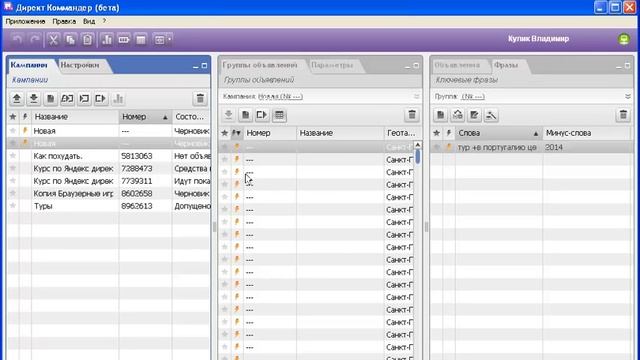The image size is (640, 360).
Task: Delete the key phrase with the trash icon
Action: 623,115
